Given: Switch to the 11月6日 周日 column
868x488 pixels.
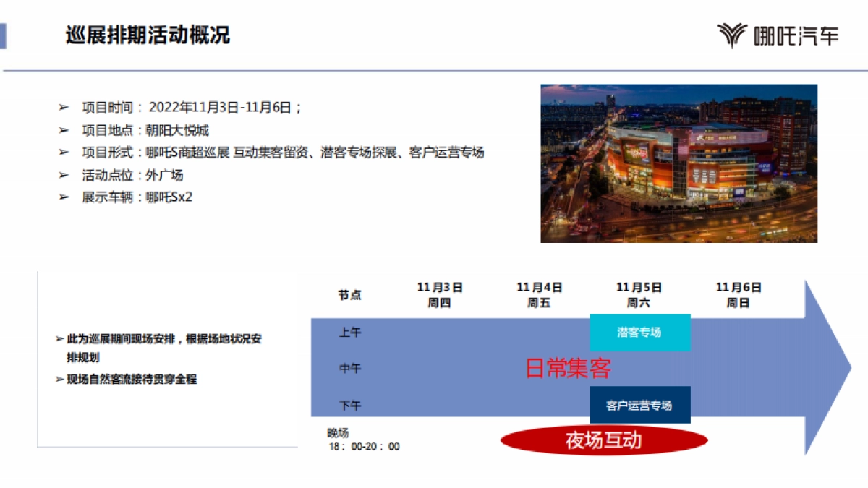Looking at the screenshot, I should [739, 294].
